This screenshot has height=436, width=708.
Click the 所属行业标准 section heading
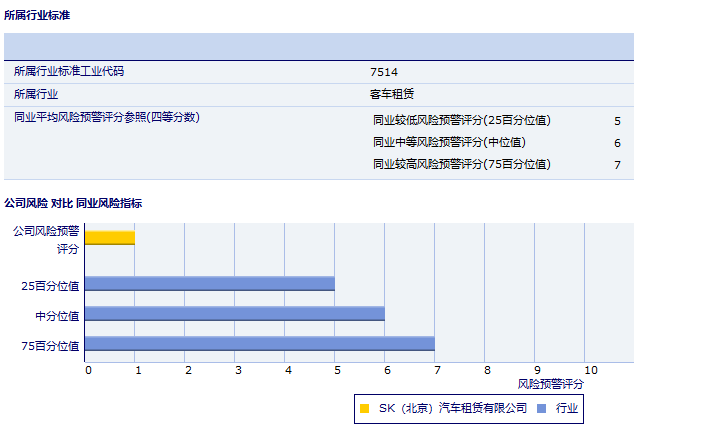(37, 16)
